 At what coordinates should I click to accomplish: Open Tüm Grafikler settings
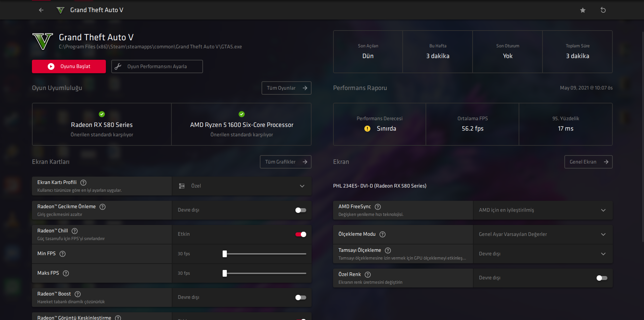pyautogui.click(x=286, y=162)
